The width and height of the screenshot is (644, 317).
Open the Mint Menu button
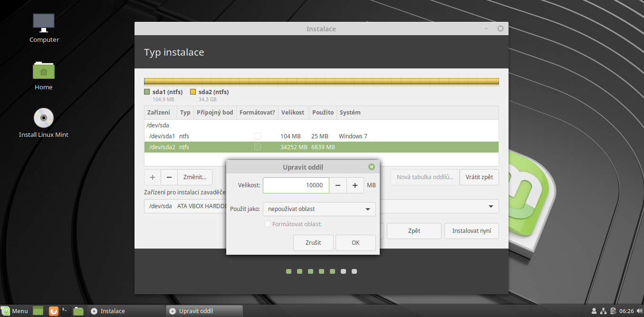point(15,311)
